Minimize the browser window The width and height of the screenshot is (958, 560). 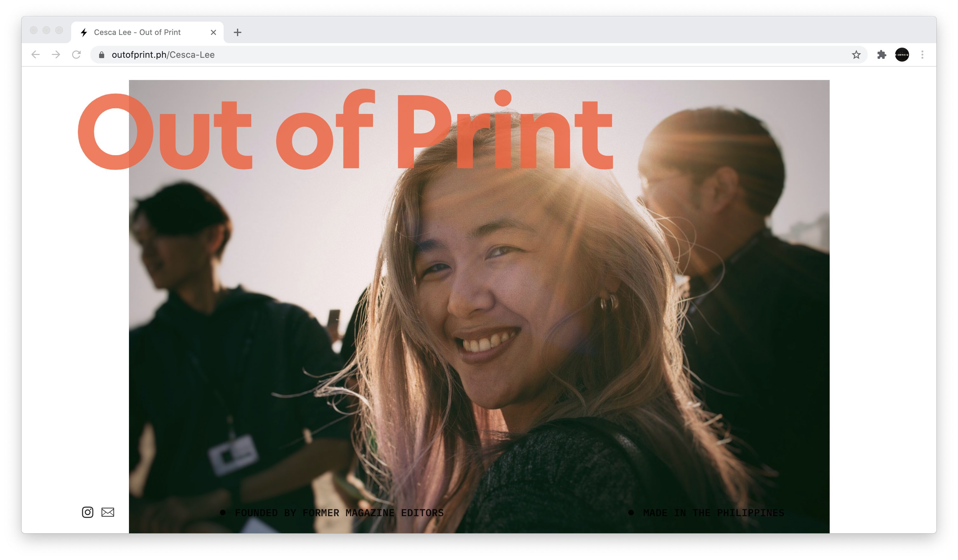point(46,30)
